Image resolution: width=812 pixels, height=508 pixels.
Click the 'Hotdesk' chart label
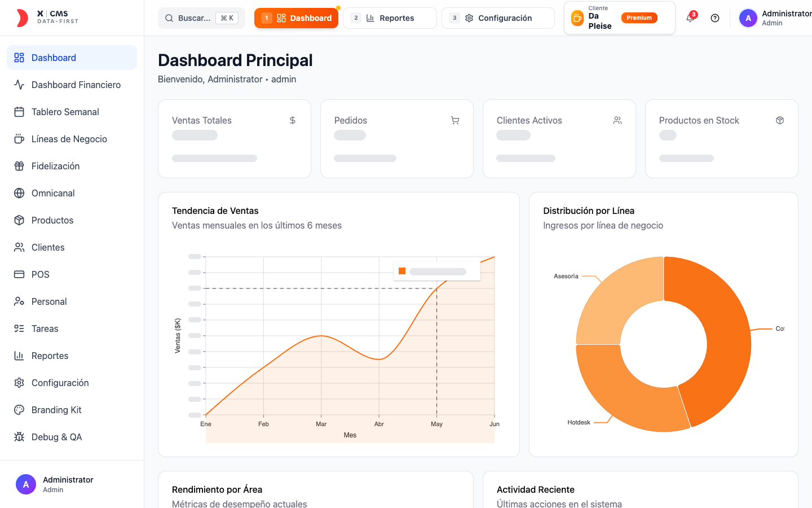[x=579, y=422]
